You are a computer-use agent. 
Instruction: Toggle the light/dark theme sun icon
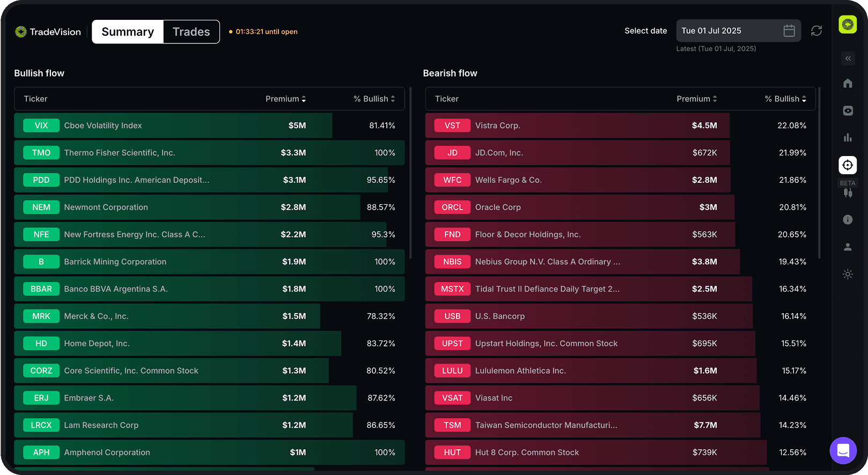pos(848,274)
